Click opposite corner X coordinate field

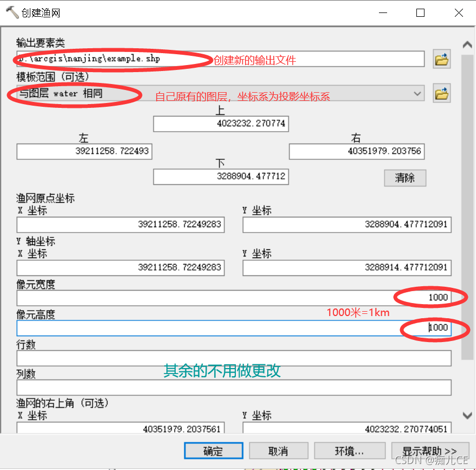click(x=120, y=428)
